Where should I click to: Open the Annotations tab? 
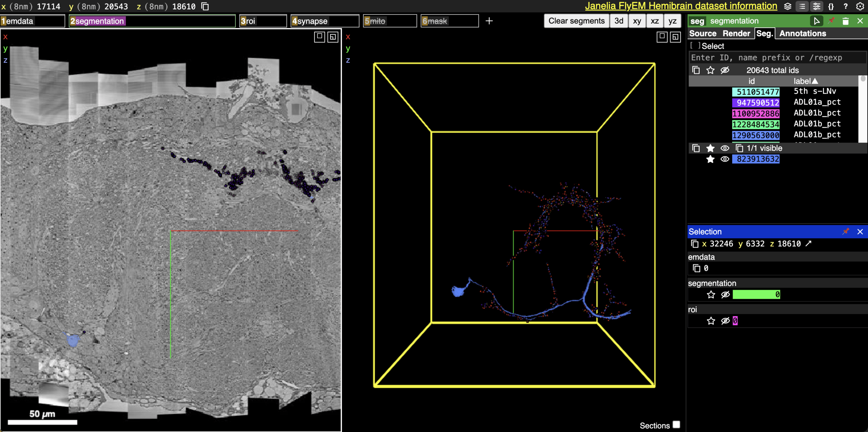802,34
